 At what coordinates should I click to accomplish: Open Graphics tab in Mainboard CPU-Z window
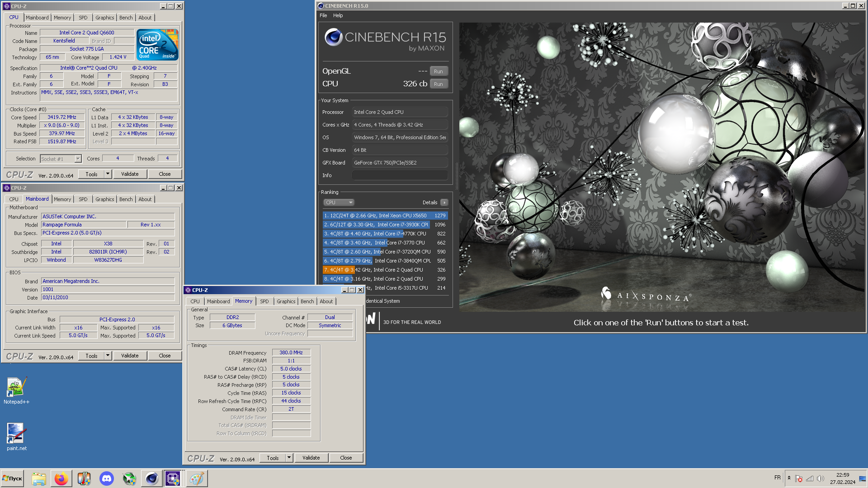105,199
